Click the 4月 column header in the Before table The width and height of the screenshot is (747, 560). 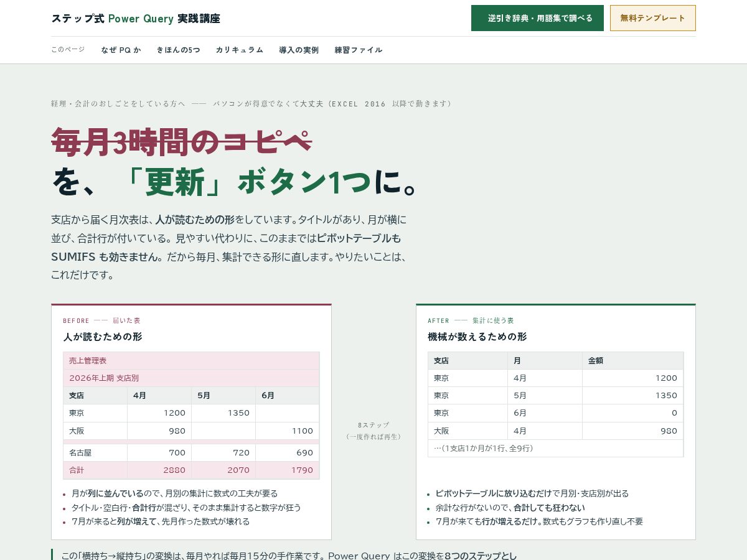(159, 396)
